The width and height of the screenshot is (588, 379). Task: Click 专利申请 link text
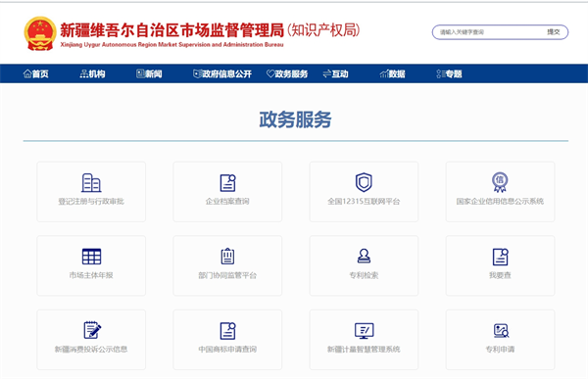[x=500, y=349]
